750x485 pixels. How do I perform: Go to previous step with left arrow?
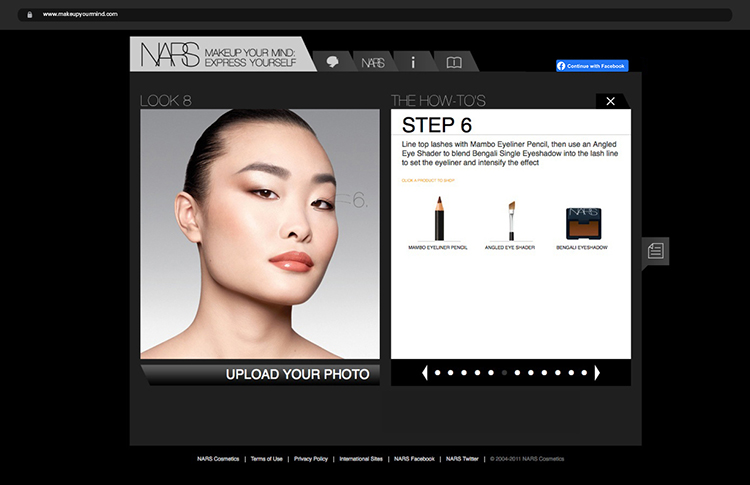pyautogui.click(x=425, y=373)
